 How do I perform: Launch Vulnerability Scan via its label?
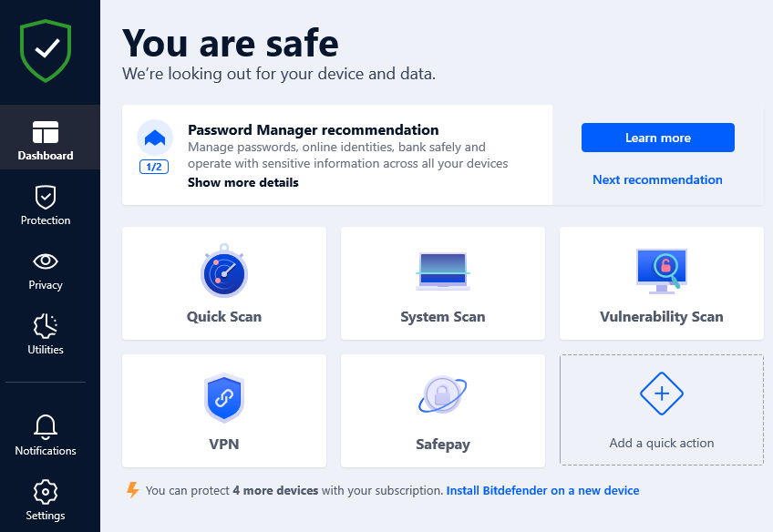(662, 317)
